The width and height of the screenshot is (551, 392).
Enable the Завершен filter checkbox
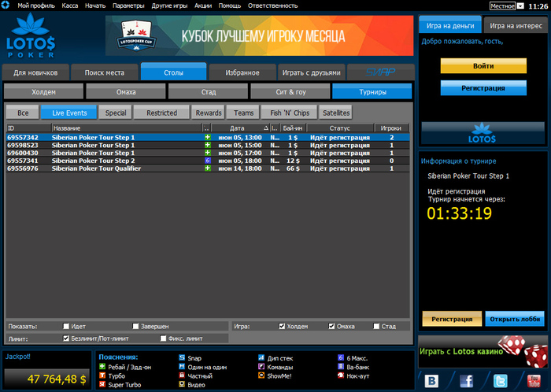[135, 326]
